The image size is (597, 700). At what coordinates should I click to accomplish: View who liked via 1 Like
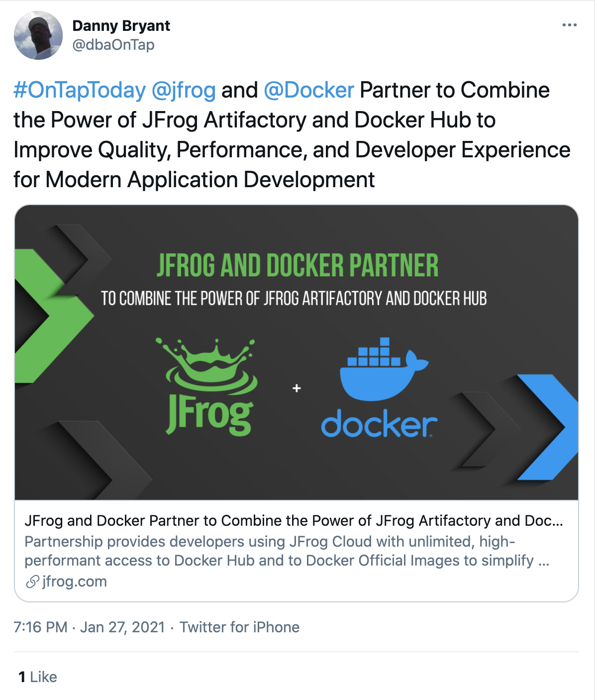tap(38, 677)
